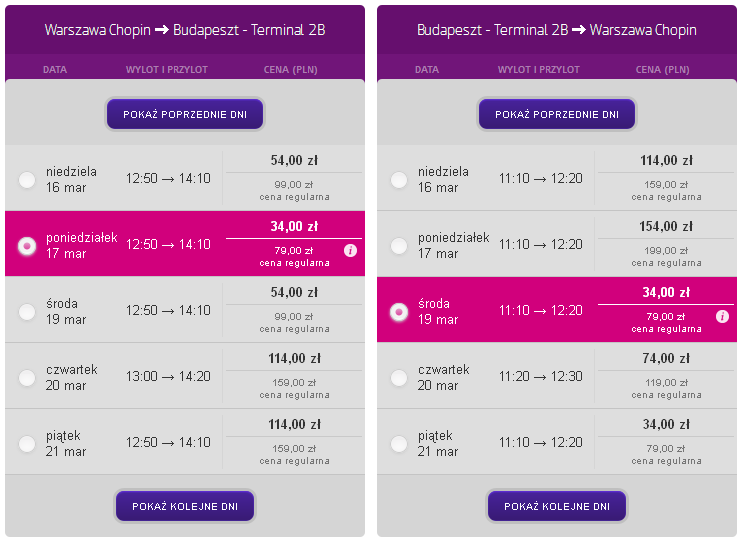Click info icon on return 19 mar fare
Image resolution: width=743 pixels, height=543 pixels.
(x=722, y=316)
